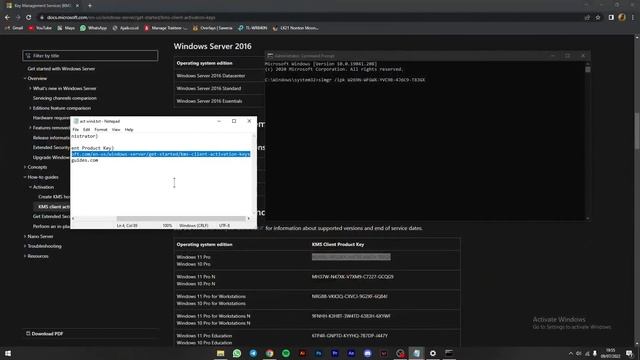Switch to Command Prompt on the taskbar
Screen dimensions: 640x360
pyautogui.click(x=449, y=353)
